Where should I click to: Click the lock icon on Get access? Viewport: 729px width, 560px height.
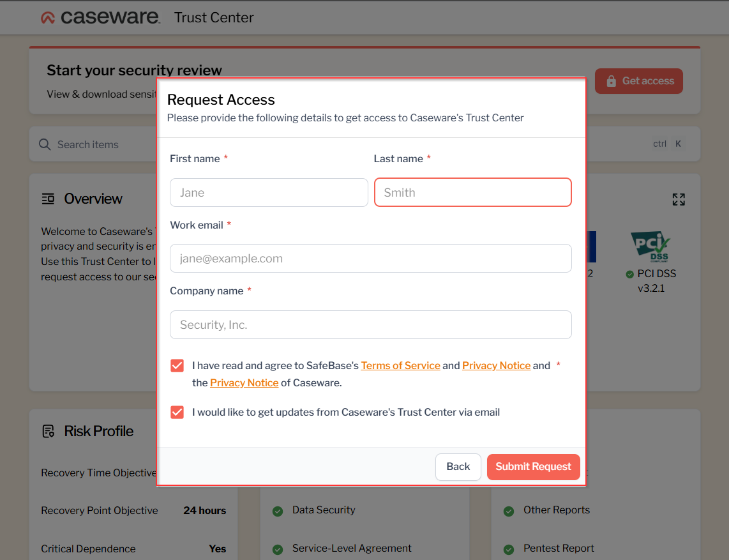[611, 81]
